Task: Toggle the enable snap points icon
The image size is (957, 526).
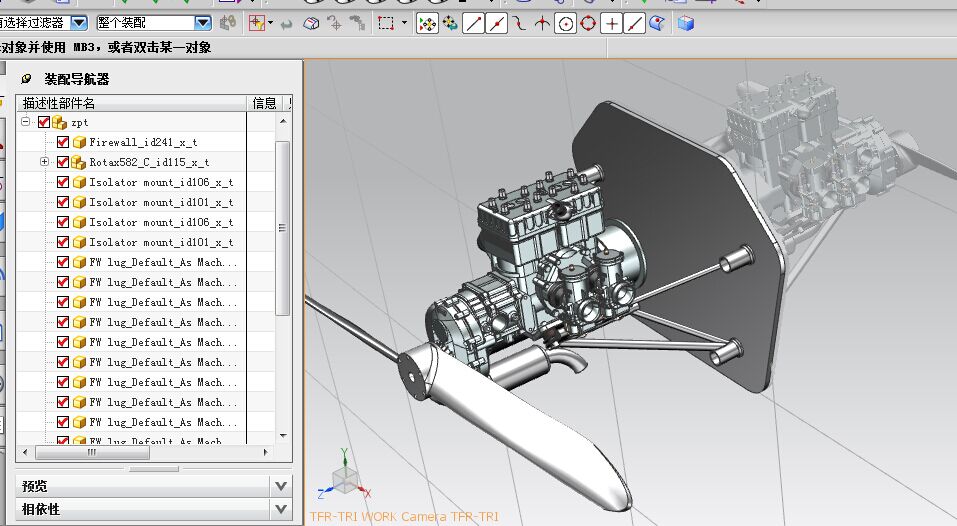Action: [427, 23]
